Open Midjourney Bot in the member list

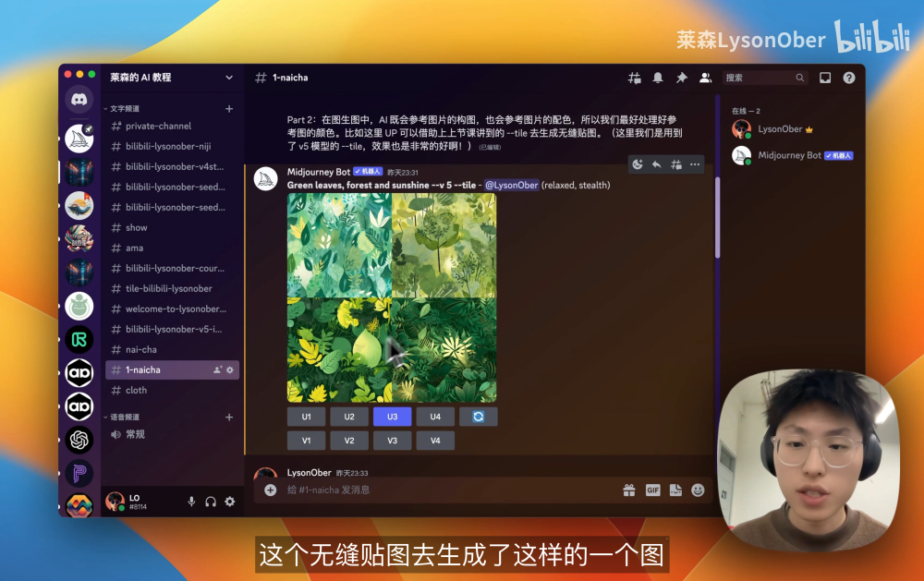793,155
